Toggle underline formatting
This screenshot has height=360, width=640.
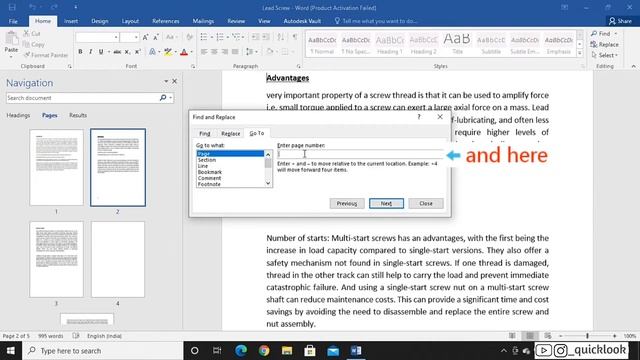click(101, 52)
